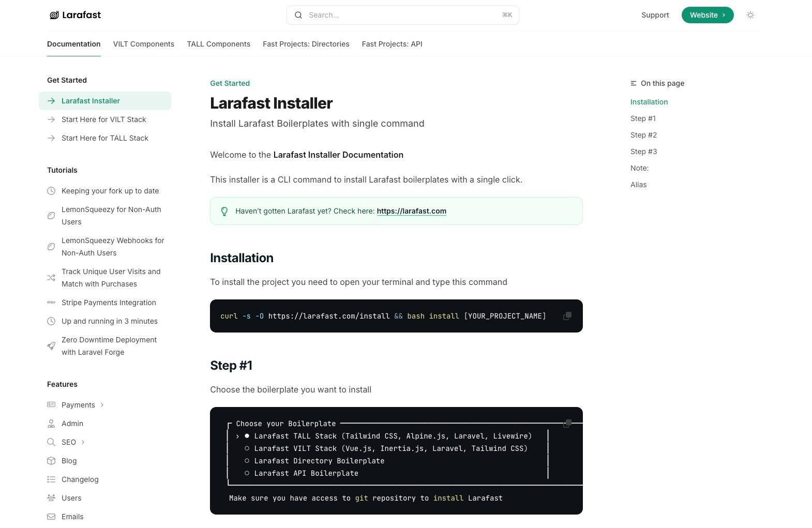Click the shuffle icon beside Track Unique User Visits
Viewport: 812px width, 528px height.
coord(51,278)
